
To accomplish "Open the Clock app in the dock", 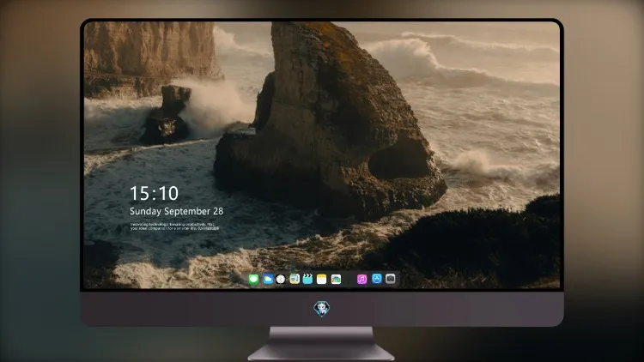I will point(281,280).
